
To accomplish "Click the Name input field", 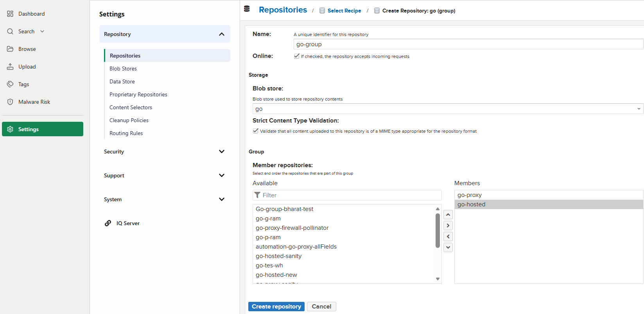I will point(468,44).
